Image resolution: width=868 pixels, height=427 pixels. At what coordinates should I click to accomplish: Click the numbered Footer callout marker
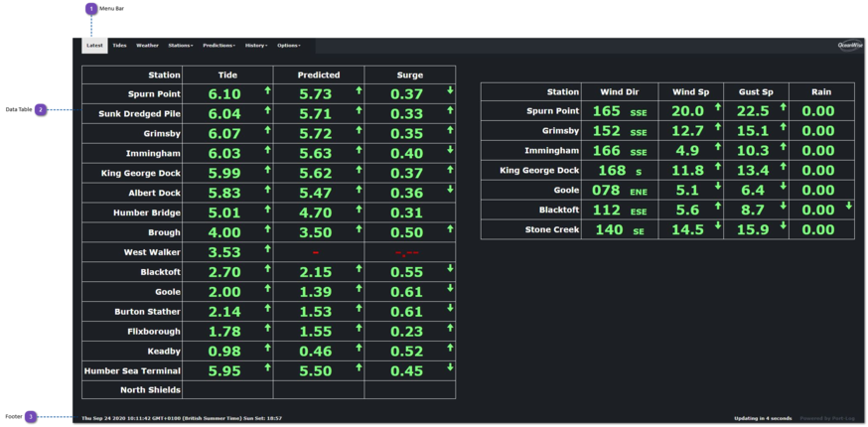31,417
